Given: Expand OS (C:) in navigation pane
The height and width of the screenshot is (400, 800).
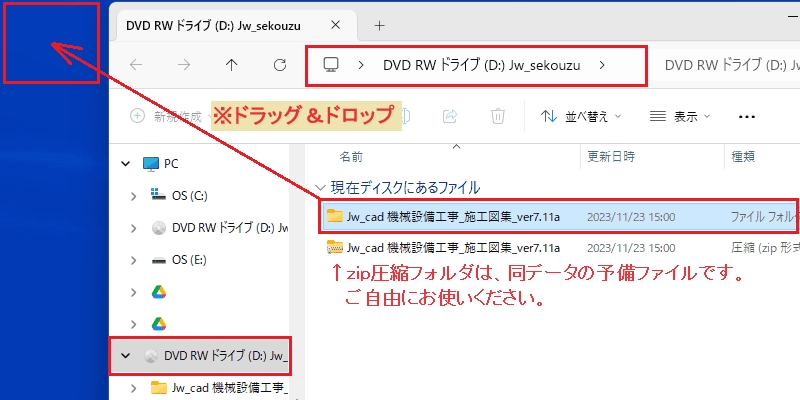Looking at the screenshot, I should pos(134,196).
